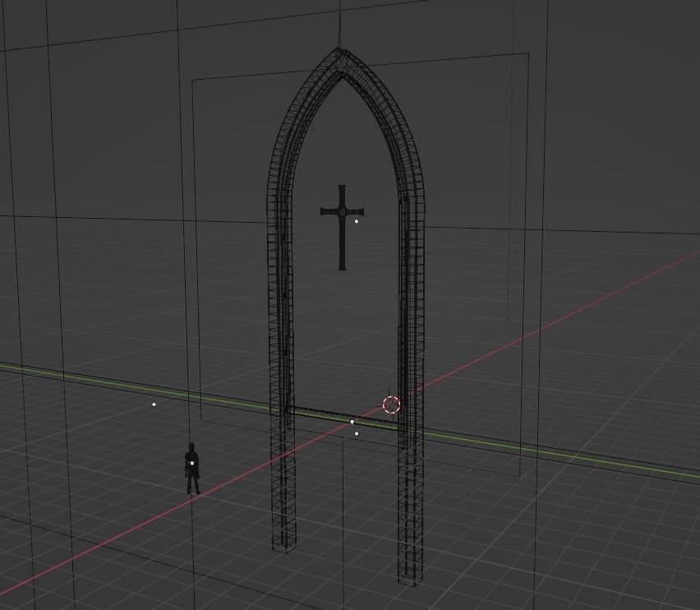Click the origin dot on the human figure
The image size is (700, 610).
(x=192, y=464)
